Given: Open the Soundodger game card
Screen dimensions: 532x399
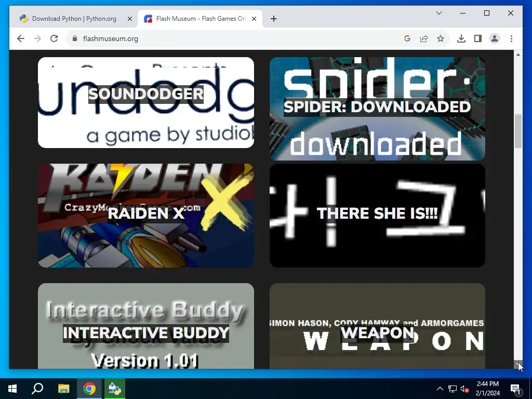Looking at the screenshot, I should [x=146, y=102].
